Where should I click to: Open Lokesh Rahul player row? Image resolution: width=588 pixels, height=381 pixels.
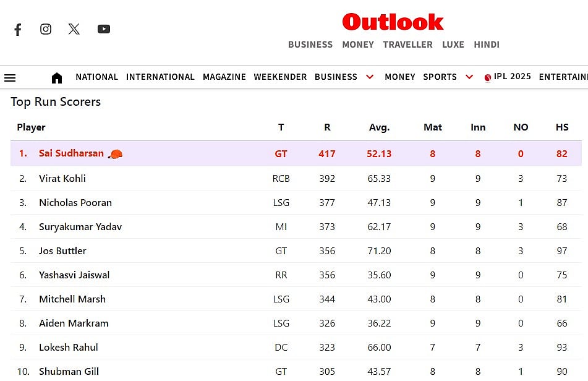(x=296, y=347)
